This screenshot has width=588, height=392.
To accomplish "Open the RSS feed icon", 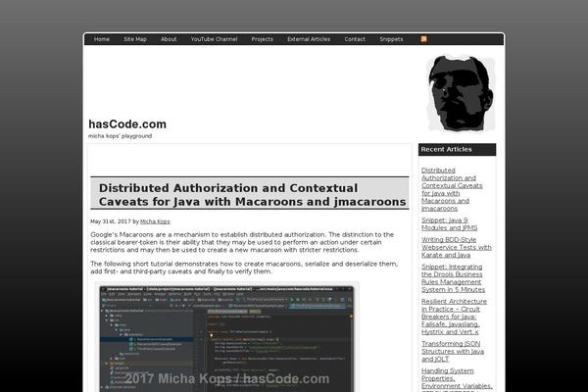I will click(x=423, y=39).
